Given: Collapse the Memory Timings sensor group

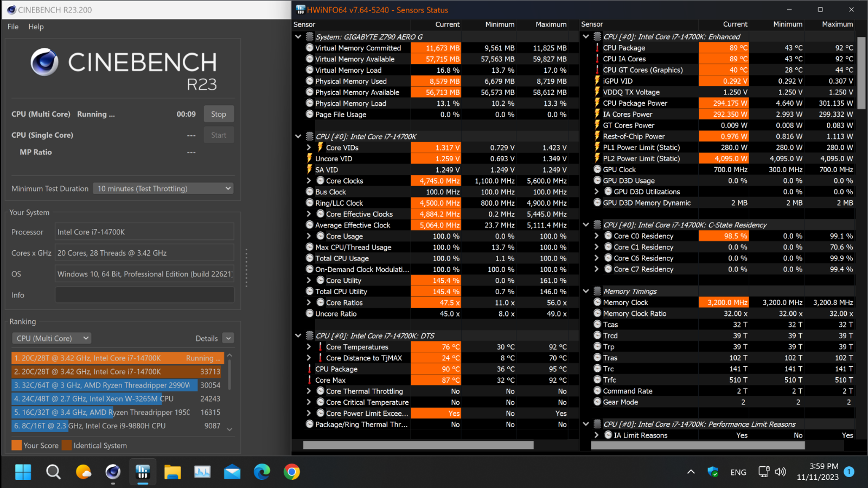Looking at the screenshot, I should (586, 291).
